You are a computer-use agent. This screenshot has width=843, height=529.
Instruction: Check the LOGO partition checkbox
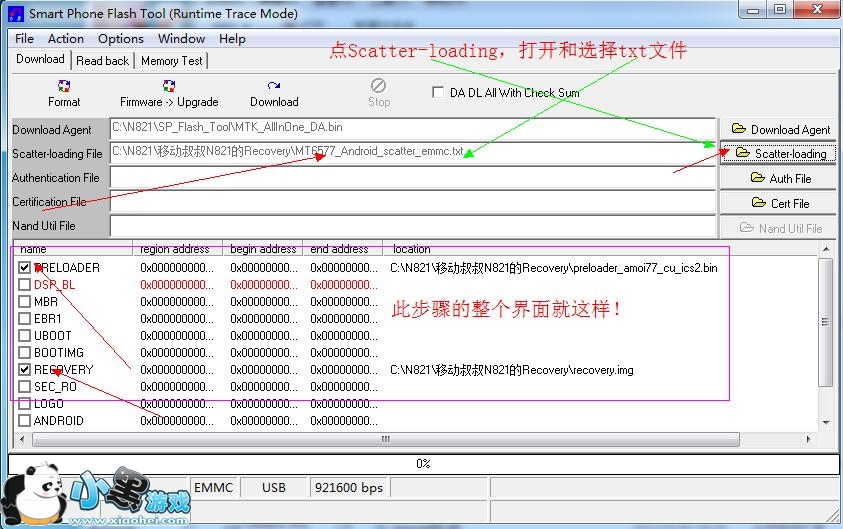tap(24, 404)
